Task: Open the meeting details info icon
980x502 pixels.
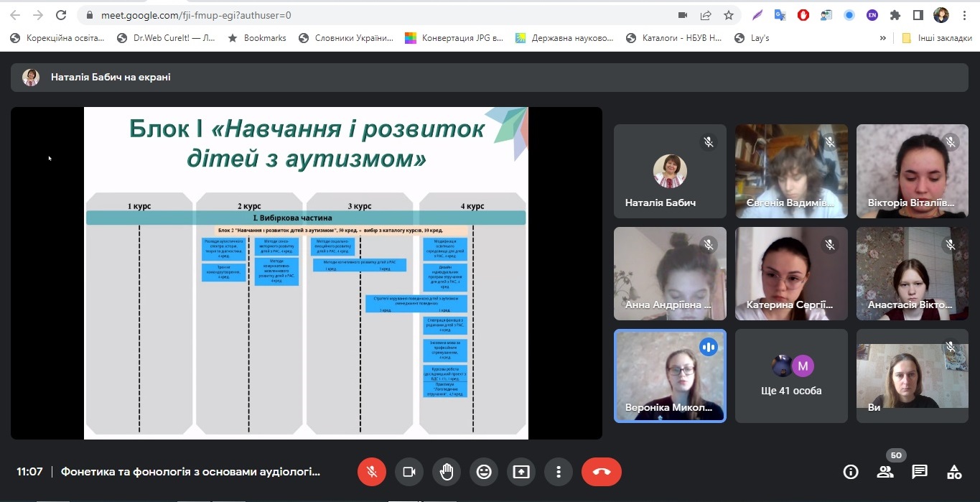Action: [x=851, y=472]
